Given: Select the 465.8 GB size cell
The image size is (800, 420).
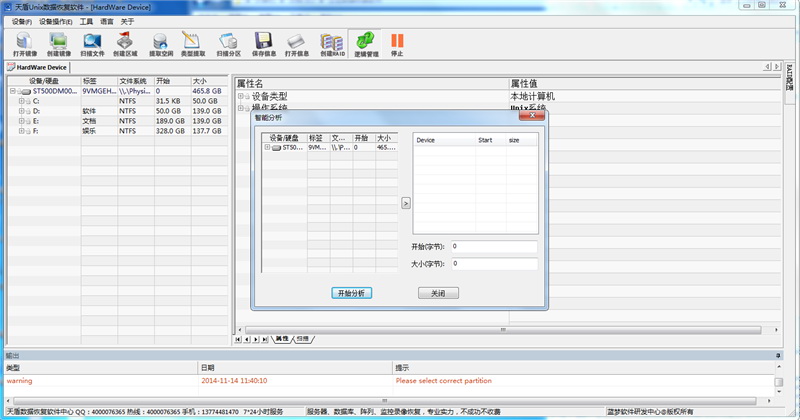Looking at the screenshot, I should [x=209, y=91].
